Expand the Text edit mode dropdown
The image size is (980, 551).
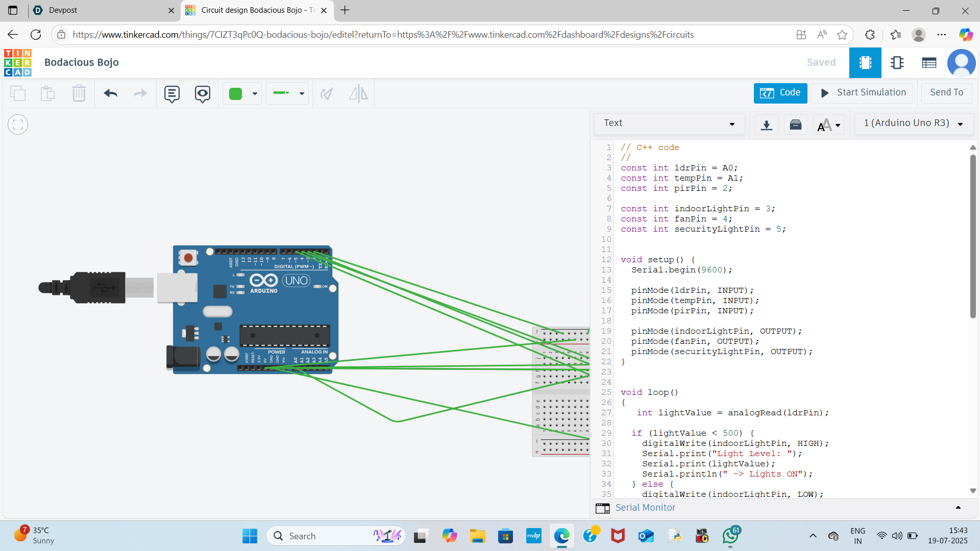669,123
